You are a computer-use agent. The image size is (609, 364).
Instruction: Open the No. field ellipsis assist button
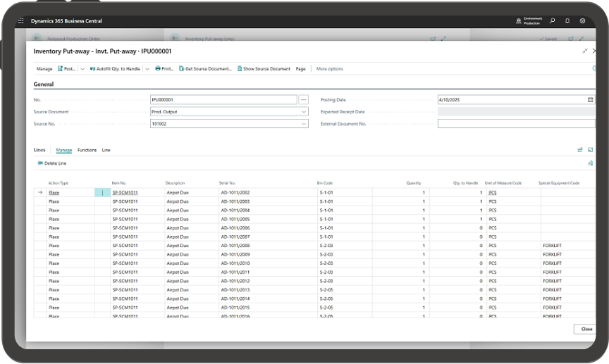[x=303, y=100]
